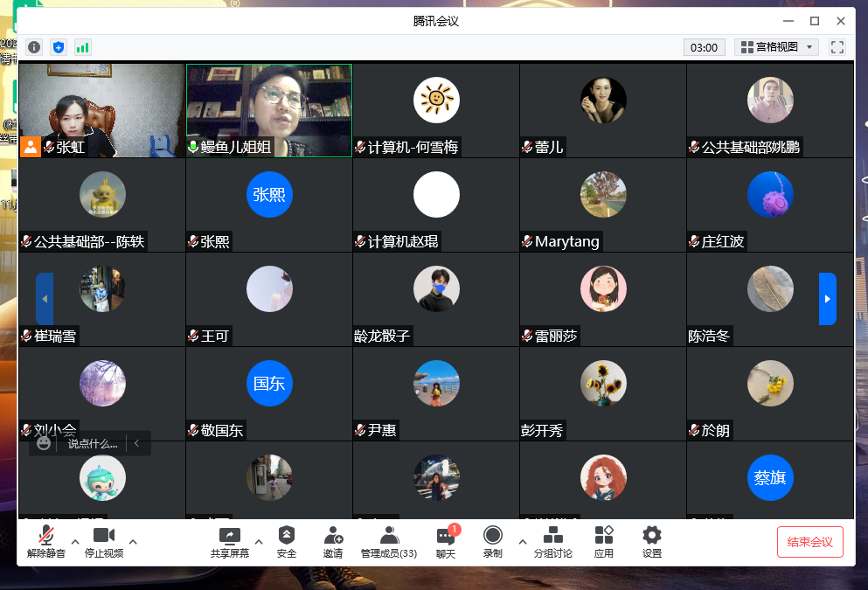Unmute the microphone (解除静音)

[x=45, y=542]
